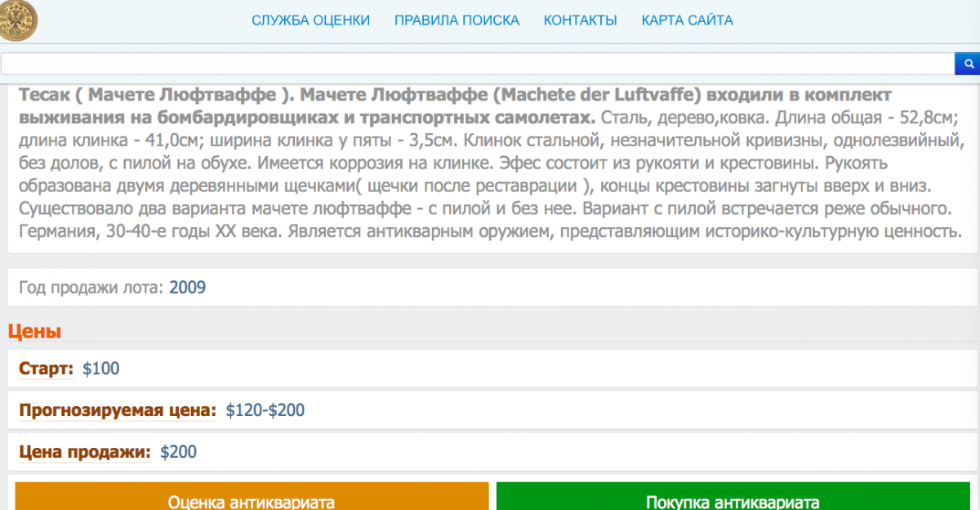Open the КОНТАКТЫ page
Screen dimensions: 980x510
[x=580, y=20]
